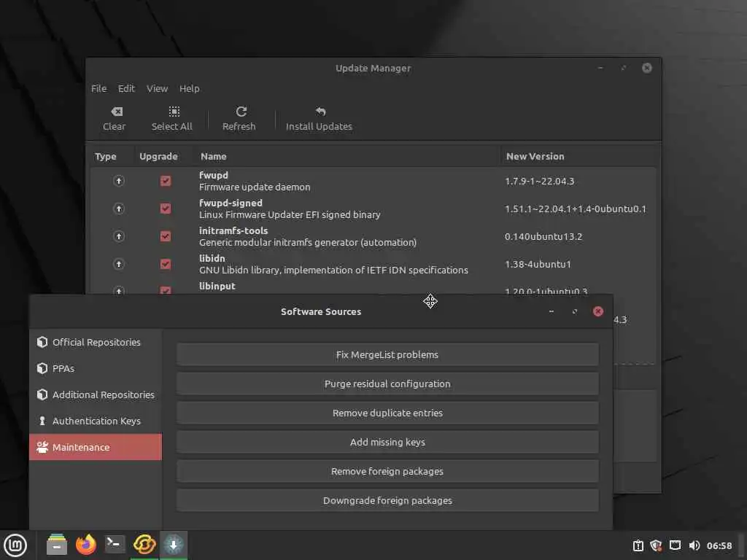The width and height of the screenshot is (747, 560).
Task: Close the Software Sources window
Action: pos(598,311)
